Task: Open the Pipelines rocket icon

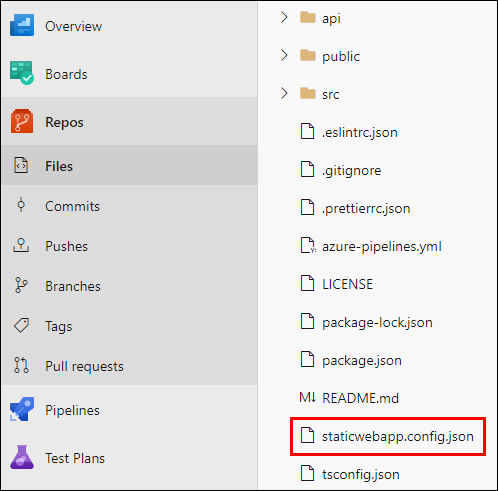Action: [22, 409]
